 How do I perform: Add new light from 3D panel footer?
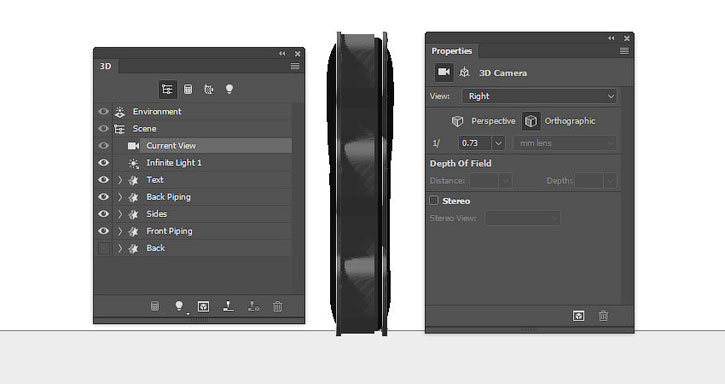179,306
